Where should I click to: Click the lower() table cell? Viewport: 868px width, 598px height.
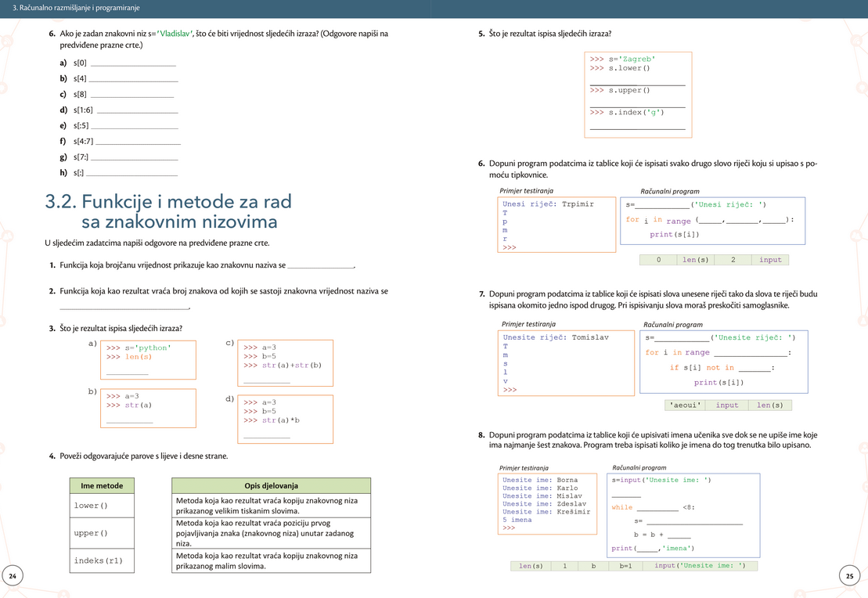[x=102, y=506]
